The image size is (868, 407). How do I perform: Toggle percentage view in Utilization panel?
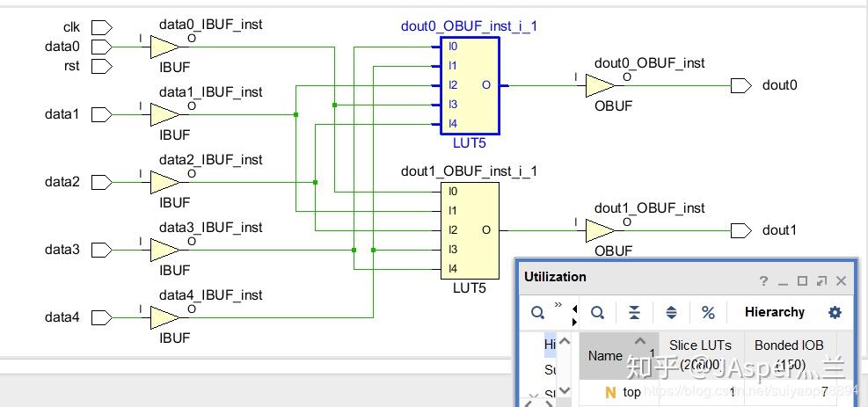(x=708, y=313)
